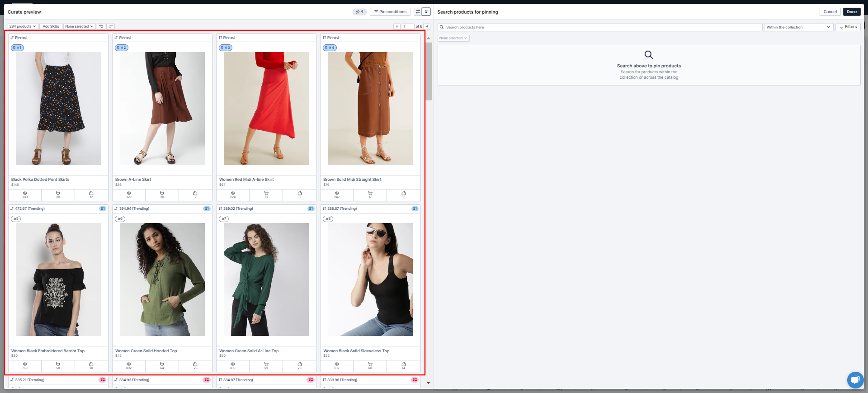This screenshot has height=393, width=868.
Task: Click the $145 price on Black Polka skirt
Action: [x=15, y=185]
